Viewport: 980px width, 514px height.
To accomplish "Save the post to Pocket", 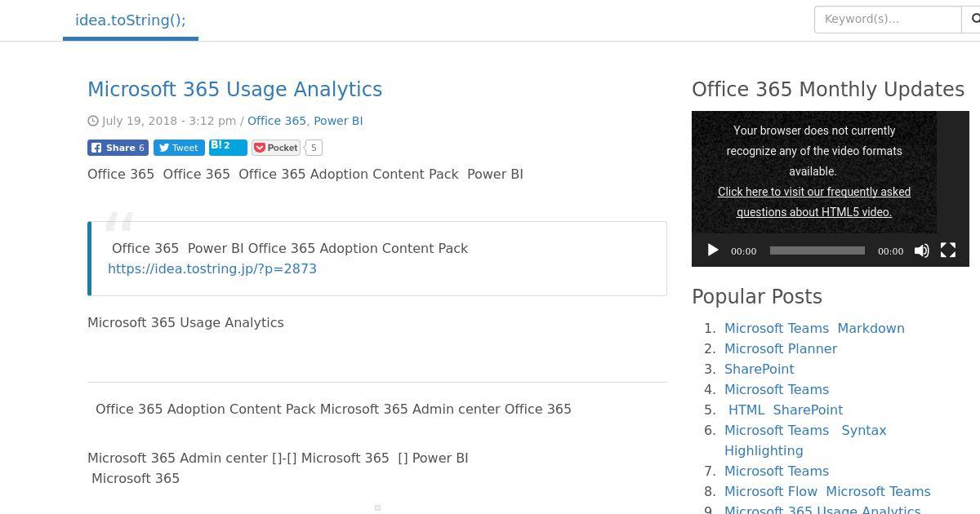I will click(x=276, y=148).
